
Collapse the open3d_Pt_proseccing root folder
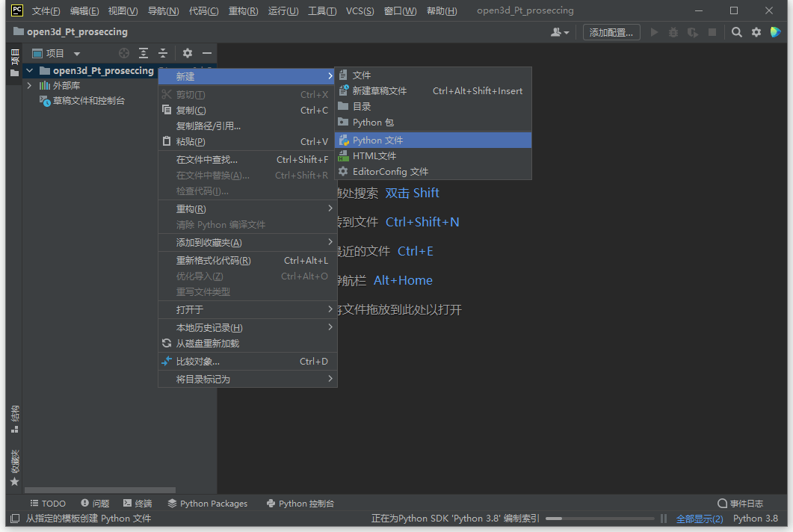[29, 71]
